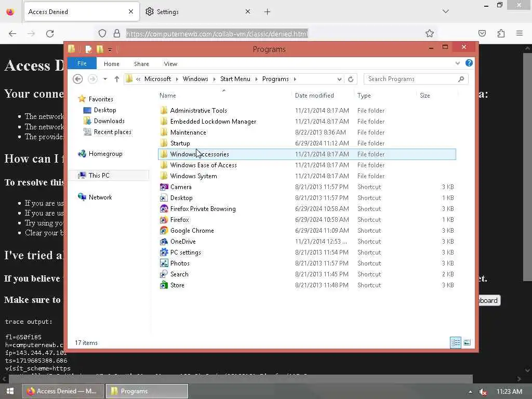
Task: Click the Programs taskbar button
Action: [x=147, y=391]
